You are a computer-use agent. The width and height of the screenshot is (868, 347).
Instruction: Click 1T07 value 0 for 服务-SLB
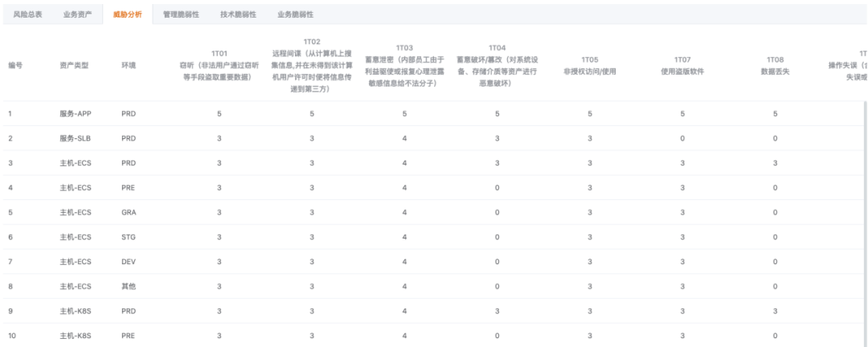[x=682, y=138]
